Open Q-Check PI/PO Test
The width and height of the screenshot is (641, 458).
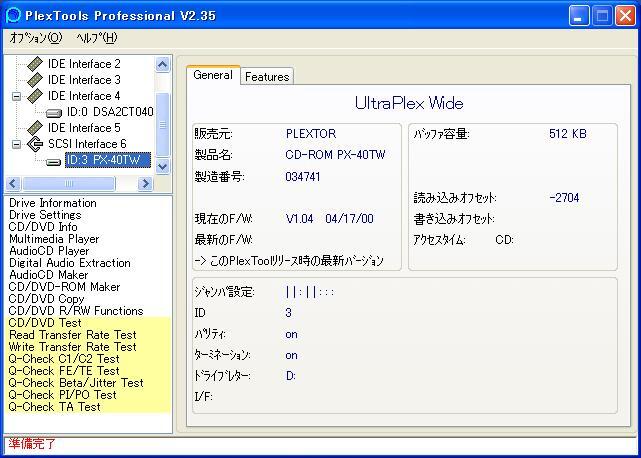pyautogui.click(x=63, y=395)
